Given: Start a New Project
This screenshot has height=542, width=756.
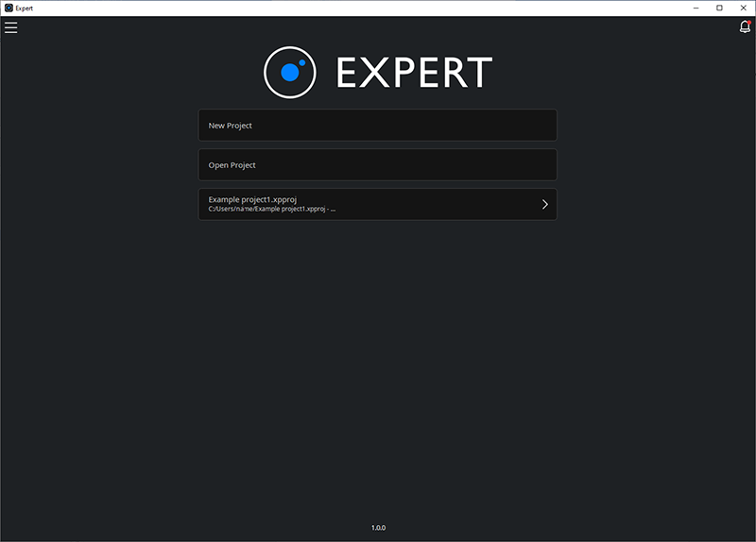Looking at the screenshot, I should point(377,126).
